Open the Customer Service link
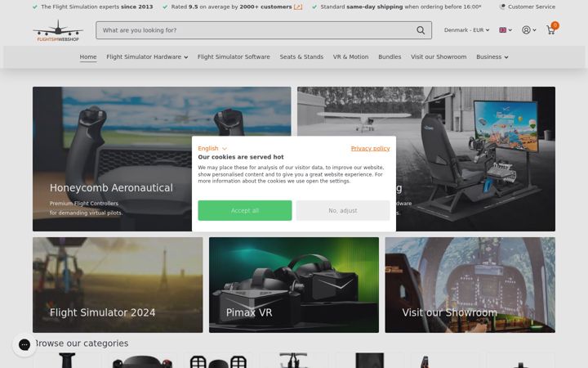 click(532, 7)
